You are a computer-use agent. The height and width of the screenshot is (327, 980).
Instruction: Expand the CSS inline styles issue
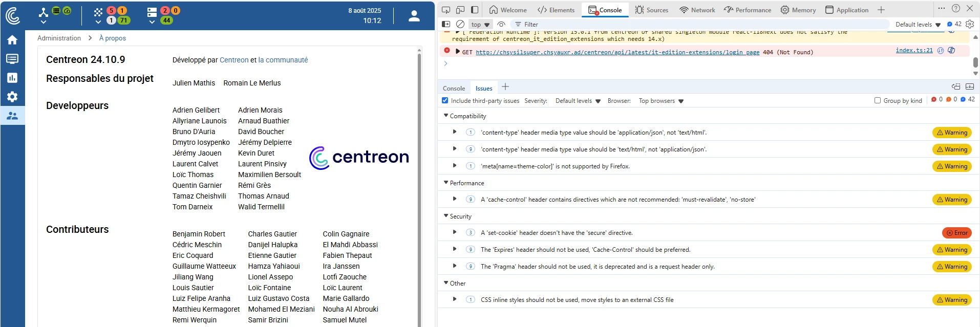pos(455,299)
